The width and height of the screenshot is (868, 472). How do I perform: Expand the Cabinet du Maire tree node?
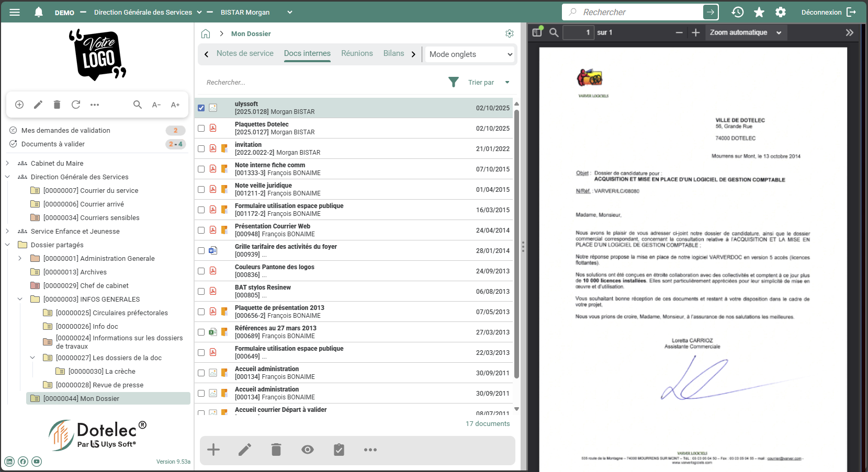tap(7, 163)
